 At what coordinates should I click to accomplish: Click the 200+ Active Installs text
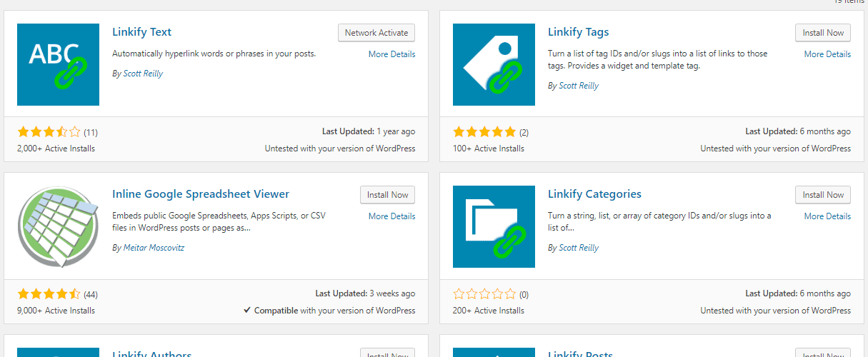[x=489, y=311]
